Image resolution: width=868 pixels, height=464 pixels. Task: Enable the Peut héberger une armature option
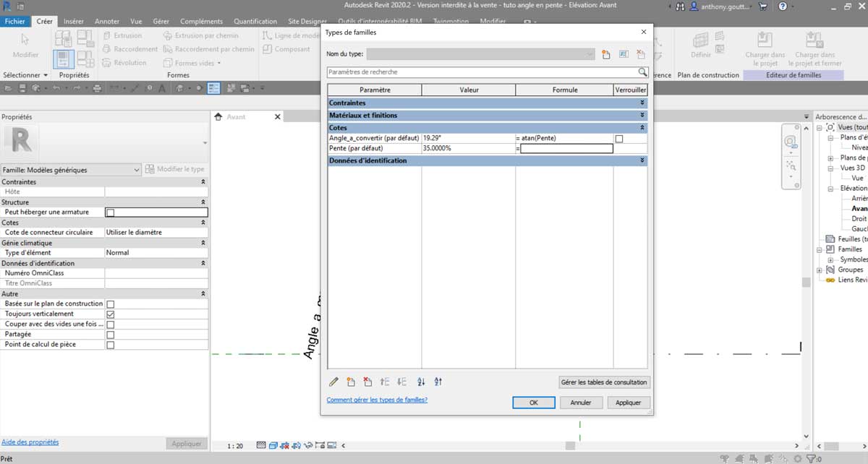pyautogui.click(x=110, y=212)
